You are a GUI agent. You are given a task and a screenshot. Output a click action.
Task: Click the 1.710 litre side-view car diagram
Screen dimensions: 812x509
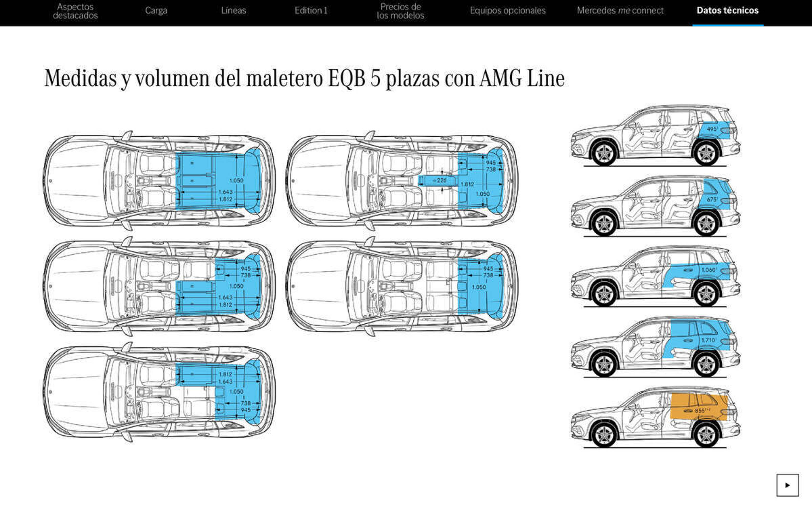655,346
